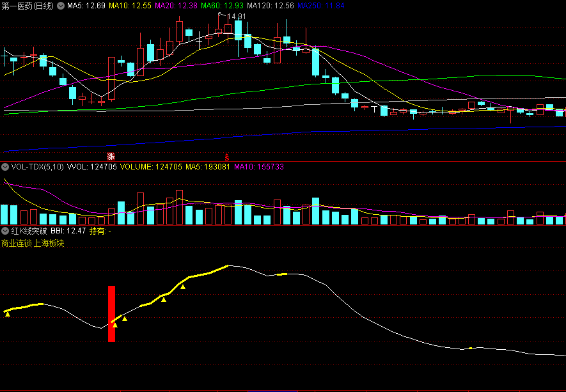
Task: Click the yellow triangle just right of the red bar
Action: tap(125, 318)
